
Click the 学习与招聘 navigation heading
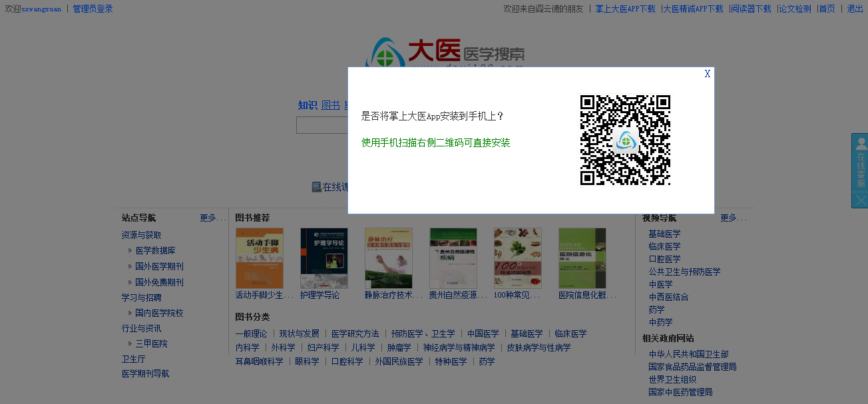(x=141, y=298)
